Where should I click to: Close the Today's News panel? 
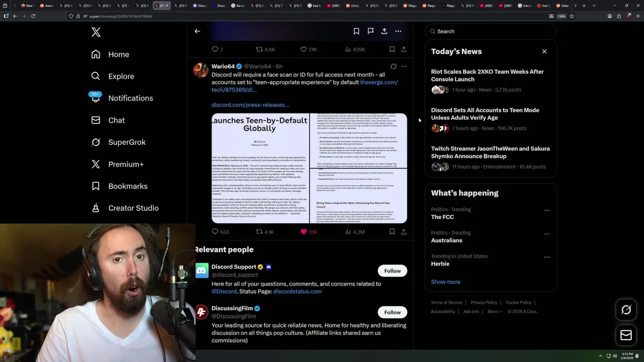[544, 51]
